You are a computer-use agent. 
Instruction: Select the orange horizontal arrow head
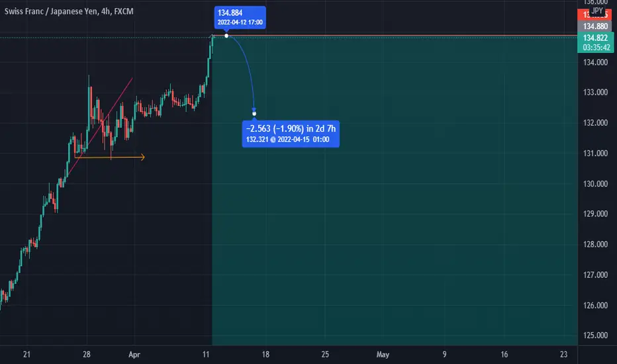pyautogui.click(x=142, y=158)
